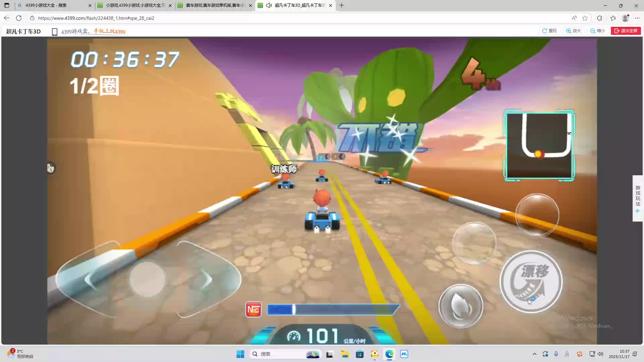Screen dimensions: 644x362
Task: Exit fullscreen with the 退出全屏 button
Action: click(x=626, y=31)
